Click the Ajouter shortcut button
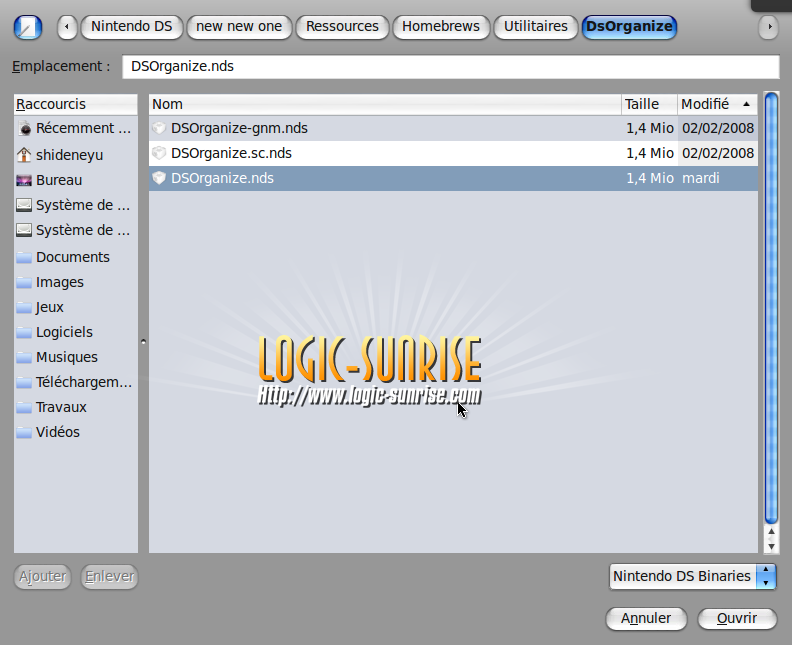This screenshot has width=792, height=645. 42,576
